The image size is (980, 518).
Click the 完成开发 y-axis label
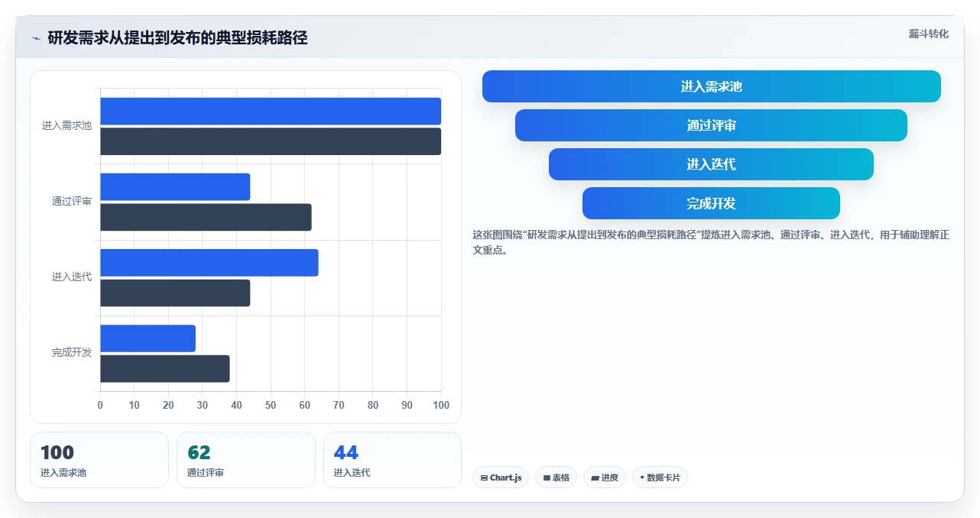(x=72, y=352)
